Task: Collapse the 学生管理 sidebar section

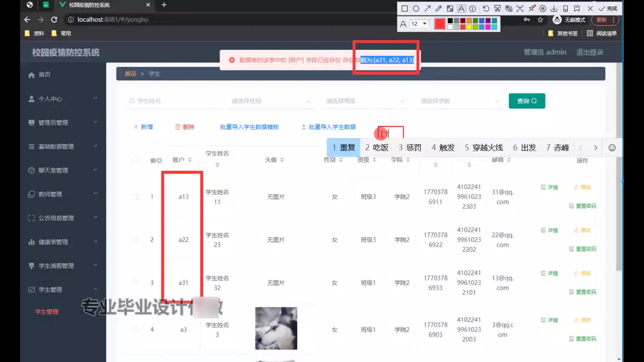Action: [63, 290]
